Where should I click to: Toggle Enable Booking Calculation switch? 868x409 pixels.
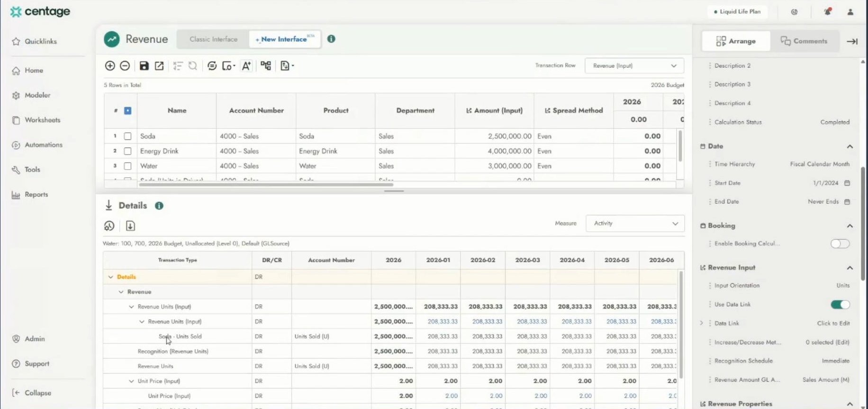coord(840,244)
